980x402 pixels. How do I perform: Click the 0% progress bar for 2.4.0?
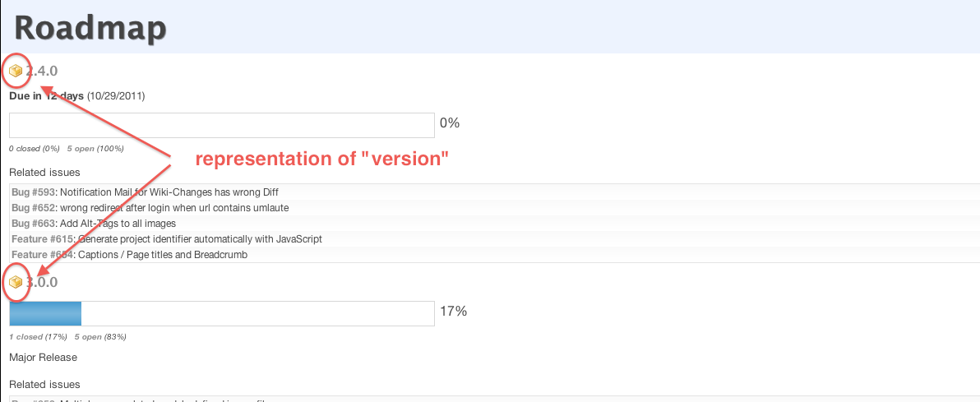[x=222, y=125]
